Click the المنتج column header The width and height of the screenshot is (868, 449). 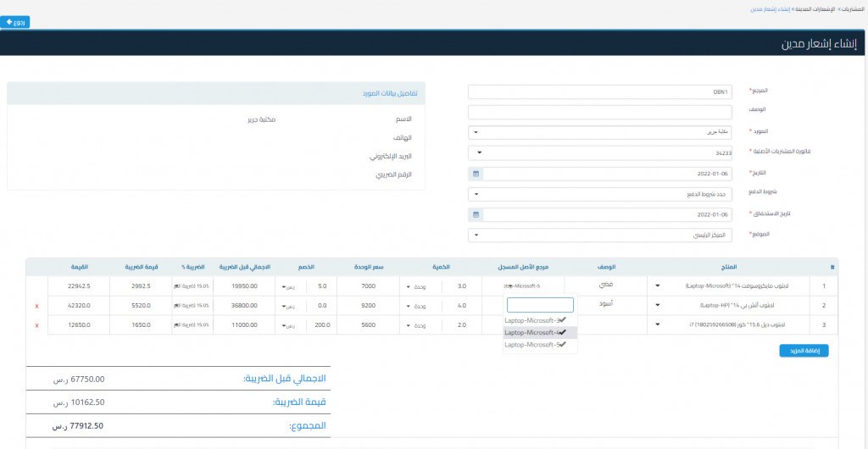[730, 267]
